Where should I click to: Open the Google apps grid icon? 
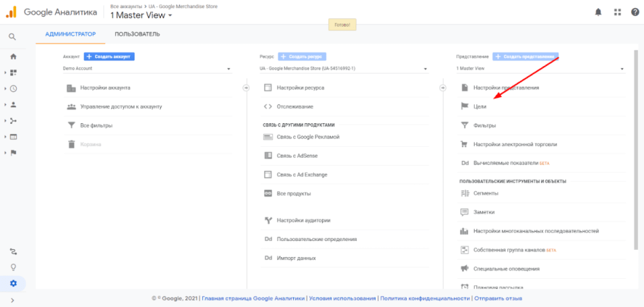(x=617, y=12)
